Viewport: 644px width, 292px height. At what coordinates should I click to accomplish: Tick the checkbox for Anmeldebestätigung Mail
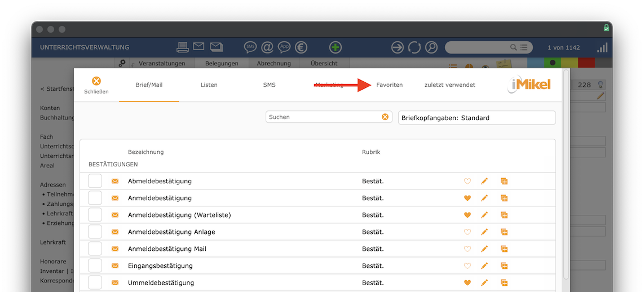95,249
